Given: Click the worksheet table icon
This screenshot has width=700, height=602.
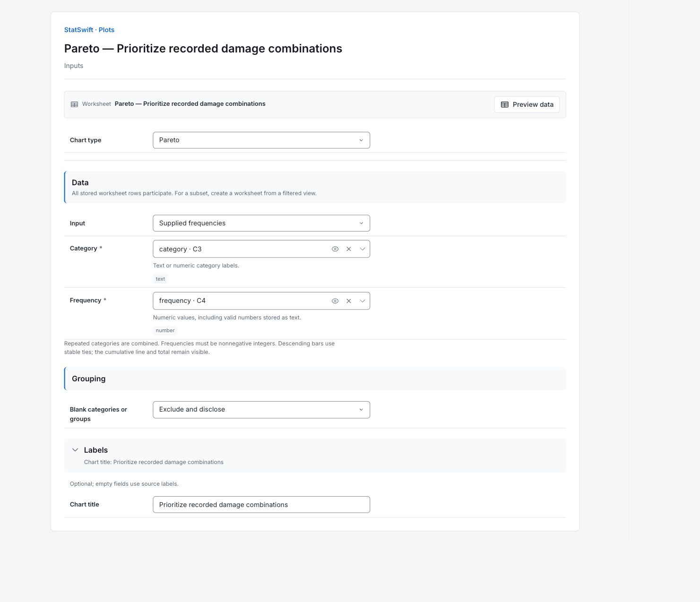Looking at the screenshot, I should [x=74, y=104].
